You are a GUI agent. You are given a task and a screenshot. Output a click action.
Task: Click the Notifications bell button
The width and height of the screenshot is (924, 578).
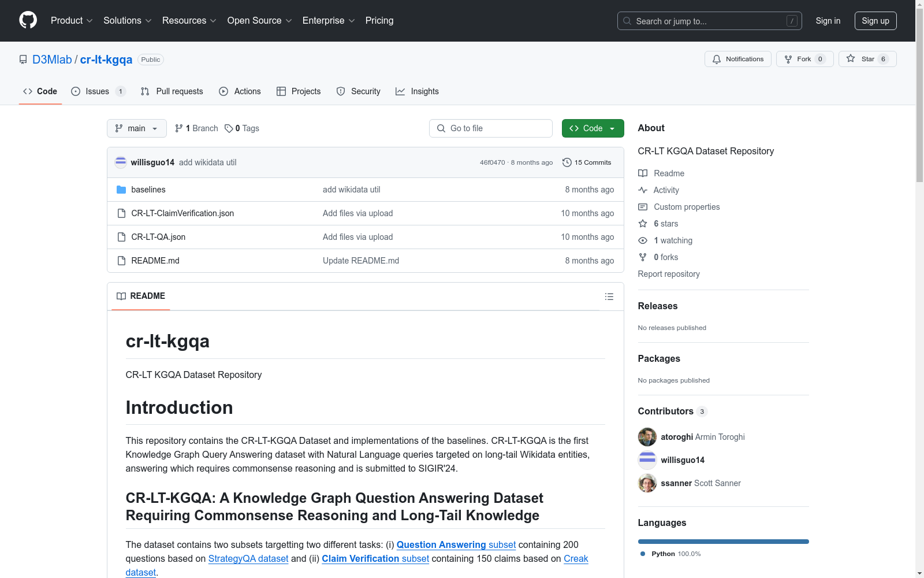point(737,59)
